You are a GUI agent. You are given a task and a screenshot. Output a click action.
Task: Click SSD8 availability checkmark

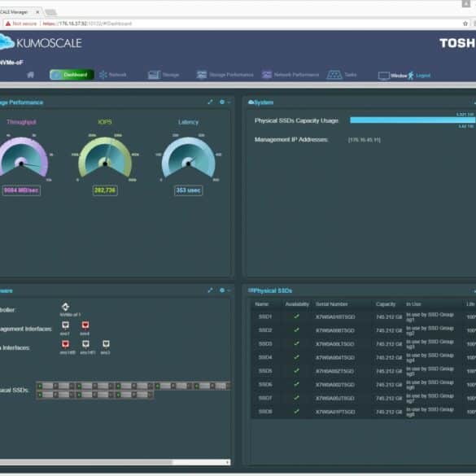[297, 411]
